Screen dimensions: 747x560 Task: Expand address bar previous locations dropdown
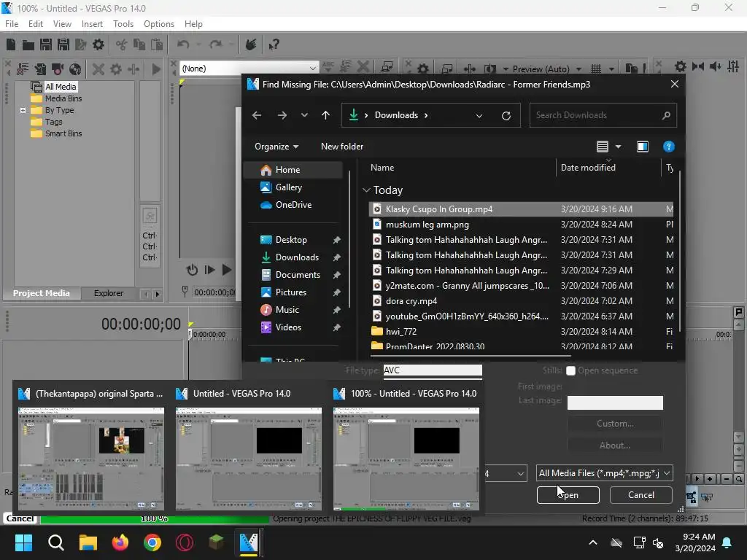(x=479, y=116)
